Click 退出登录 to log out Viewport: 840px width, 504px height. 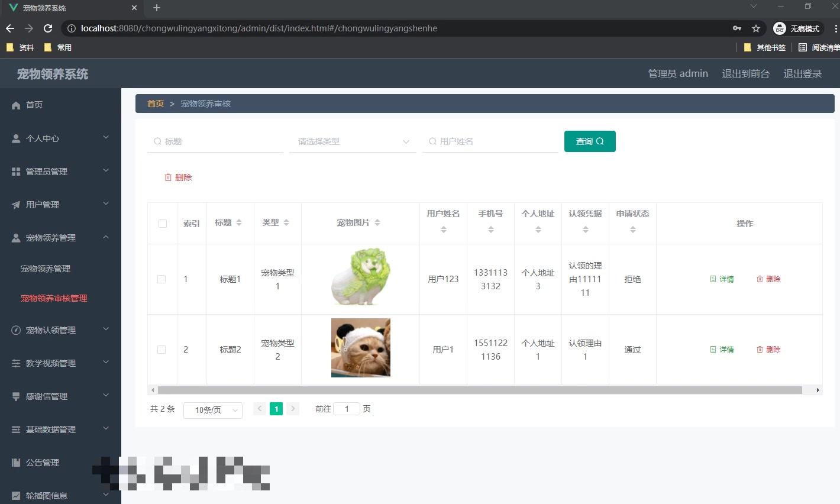803,74
